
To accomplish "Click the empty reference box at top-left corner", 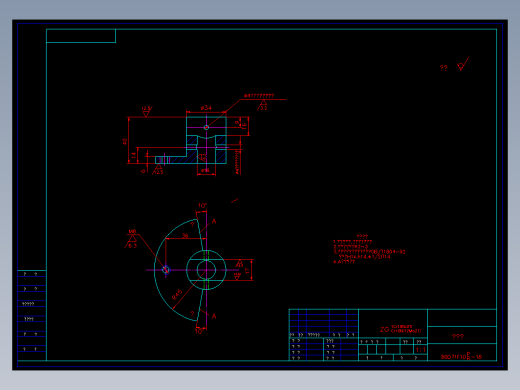I will (81, 36).
